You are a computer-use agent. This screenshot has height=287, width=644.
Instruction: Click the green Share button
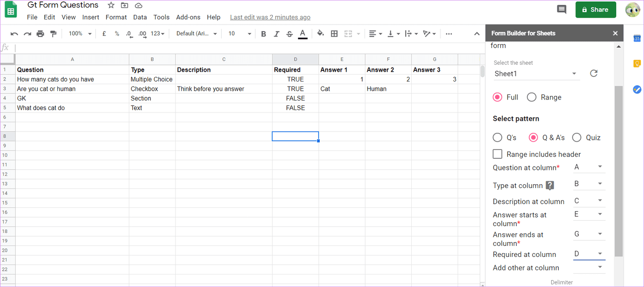pyautogui.click(x=596, y=10)
